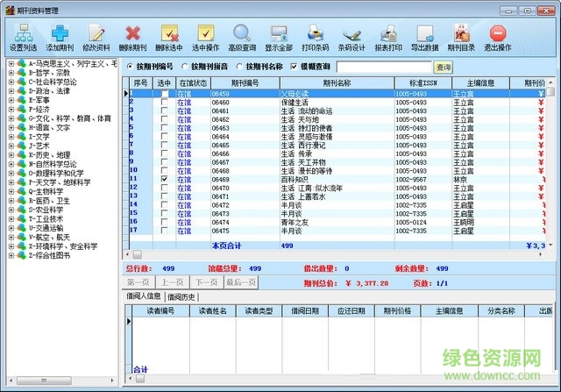Viewport: 561px width, 392px height.
Task: Click 显示全部 show all icon
Action: pos(279,38)
